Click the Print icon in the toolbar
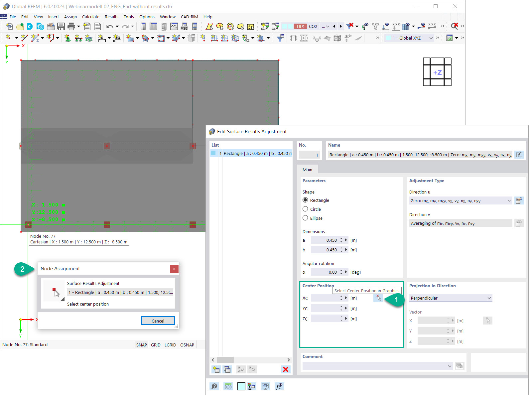Screen dimensions: 532x399 [71, 26]
